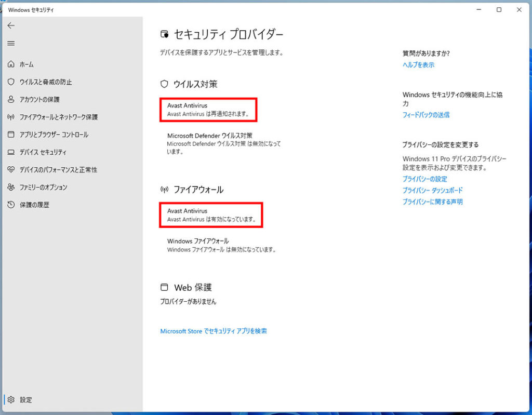Click the device security laptop icon
The width and height of the screenshot is (532, 415).
pyautogui.click(x=11, y=152)
